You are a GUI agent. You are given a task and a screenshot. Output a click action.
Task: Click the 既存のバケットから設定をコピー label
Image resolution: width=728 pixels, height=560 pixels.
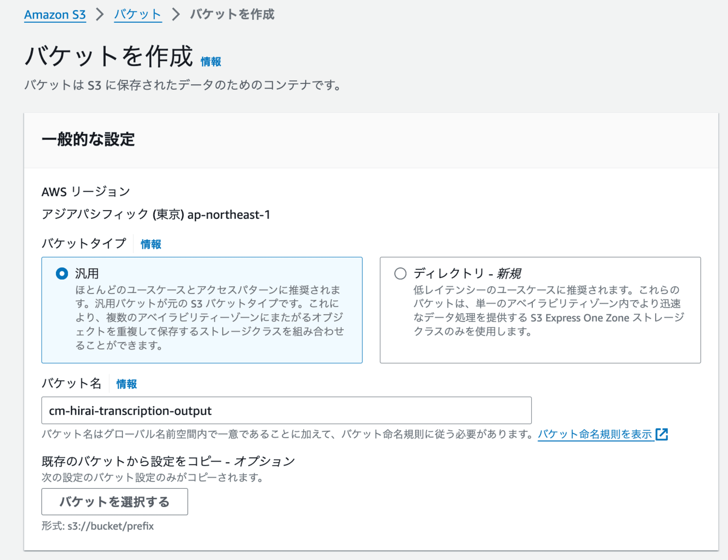[x=168, y=461]
